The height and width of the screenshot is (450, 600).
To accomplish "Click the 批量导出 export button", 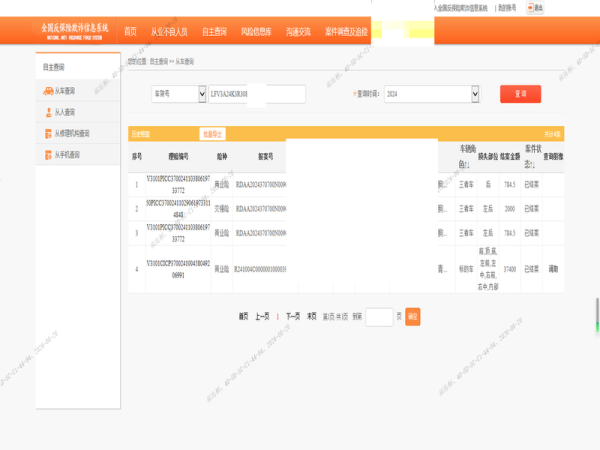I will coord(212,134).
